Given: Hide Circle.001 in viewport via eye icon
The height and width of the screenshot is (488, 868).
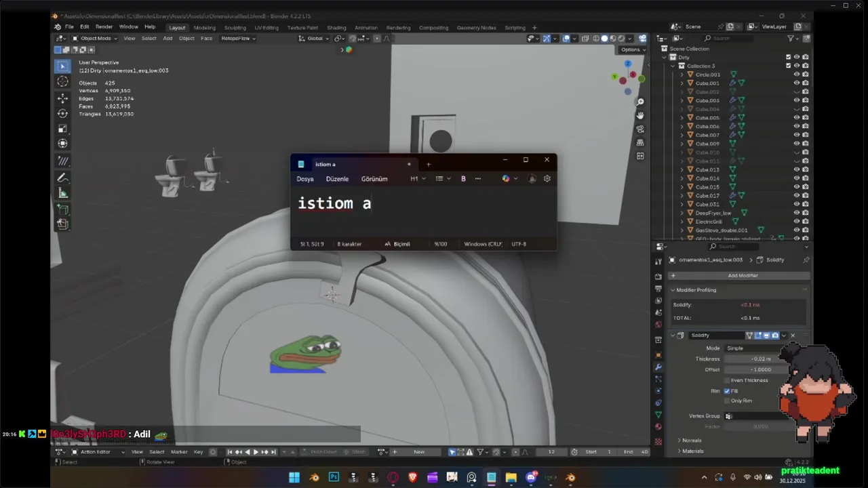Looking at the screenshot, I should pyautogui.click(x=797, y=75).
